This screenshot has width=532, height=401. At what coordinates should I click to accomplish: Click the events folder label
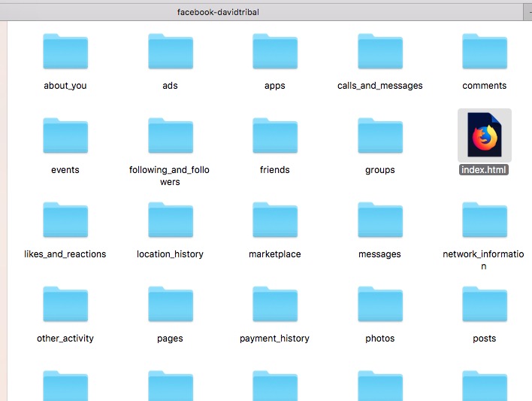(65, 170)
